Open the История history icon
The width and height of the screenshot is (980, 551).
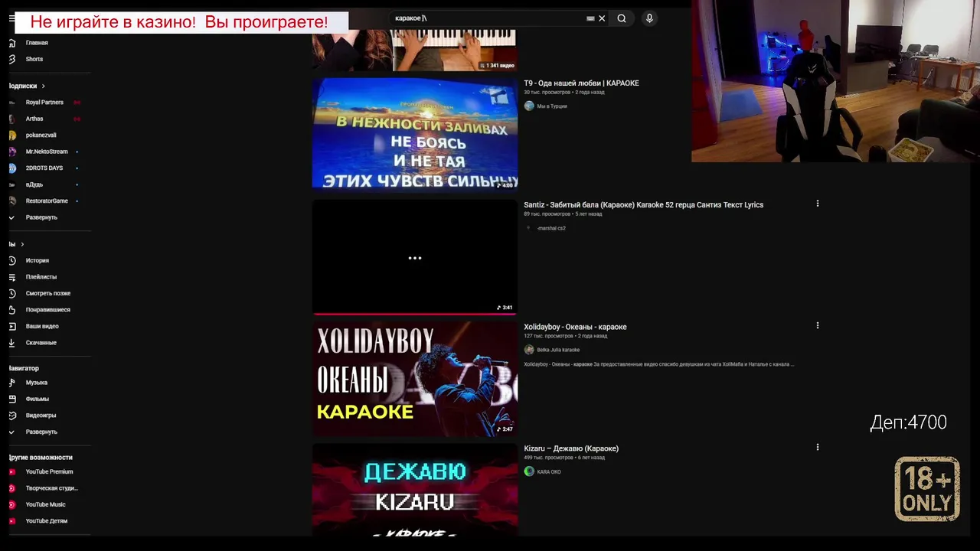[x=11, y=260]
